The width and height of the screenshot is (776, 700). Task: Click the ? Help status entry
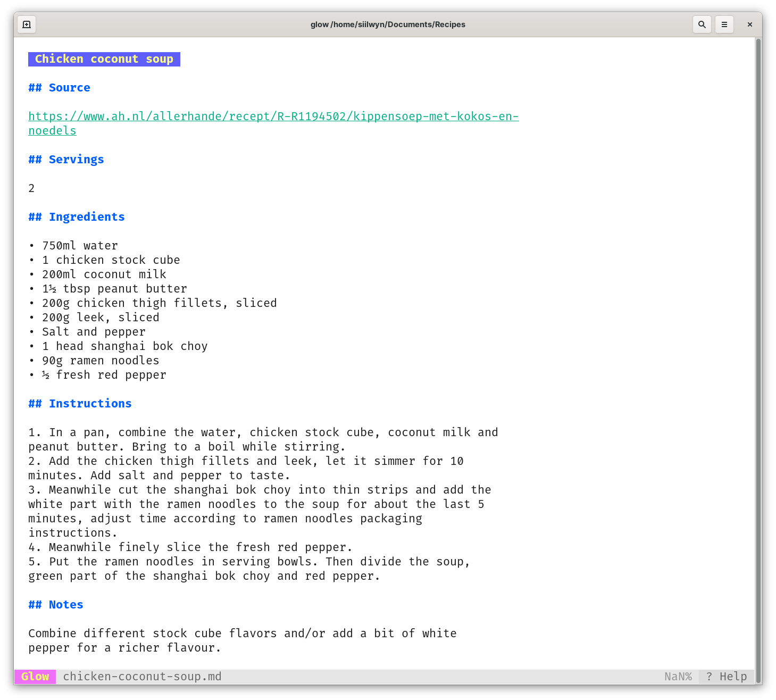click(727, 677)
